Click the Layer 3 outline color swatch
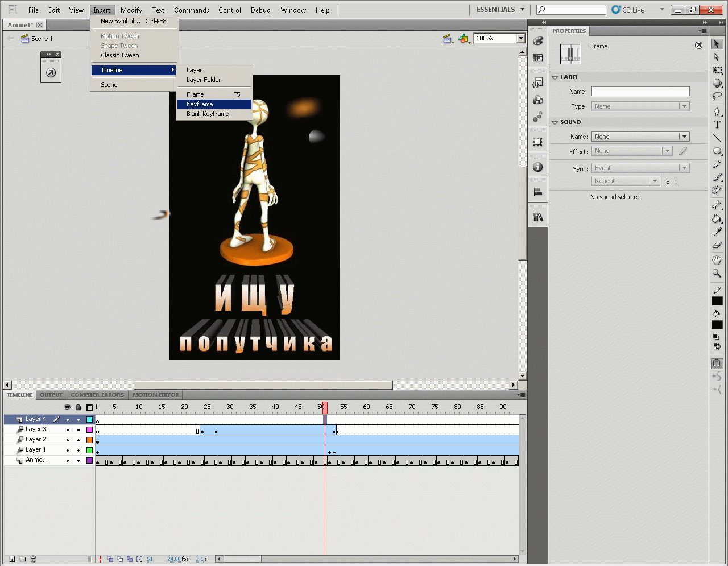 [89, 429]
